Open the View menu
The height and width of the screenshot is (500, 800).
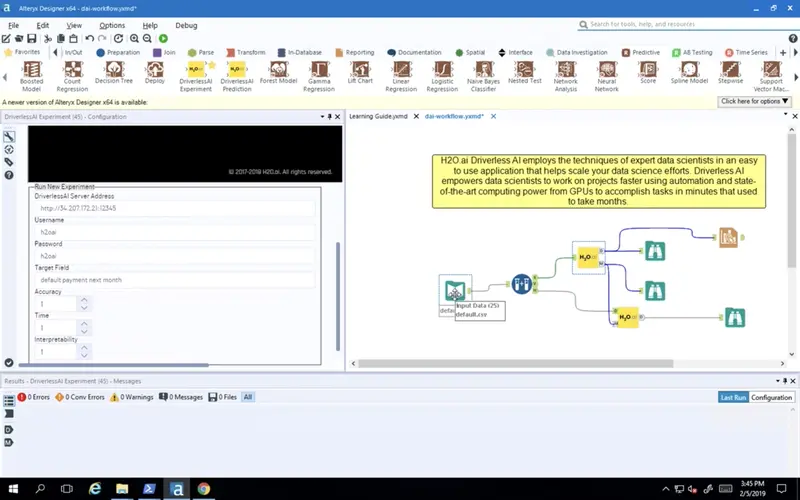[74, 25]
